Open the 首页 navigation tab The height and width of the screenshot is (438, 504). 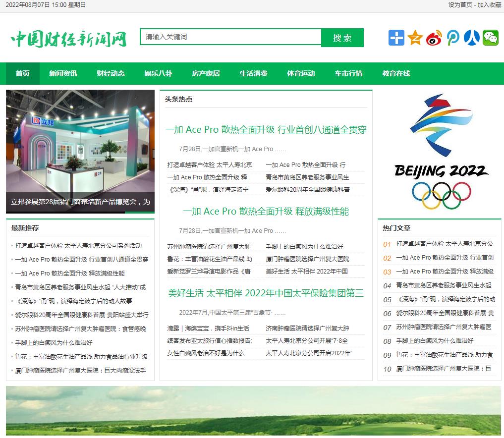point(22,73)
